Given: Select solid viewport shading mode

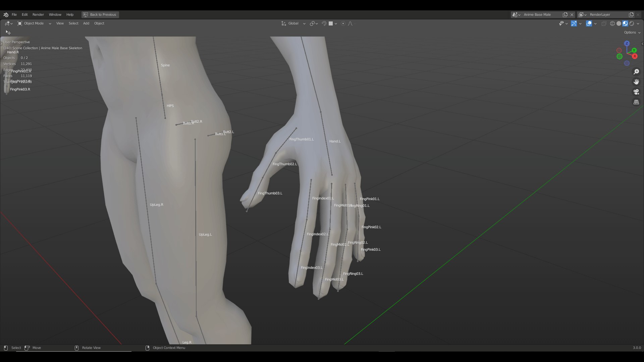Looking at the screenshot, I should pos(619,23).
